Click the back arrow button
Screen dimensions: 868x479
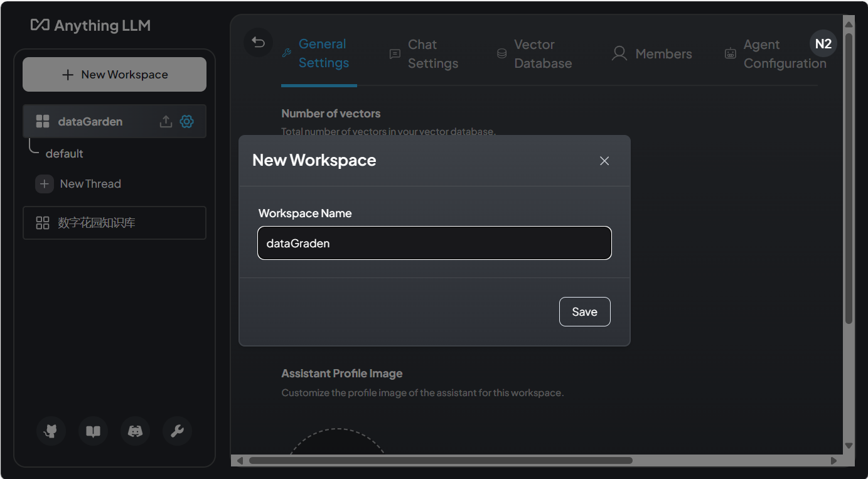(258, 43)
